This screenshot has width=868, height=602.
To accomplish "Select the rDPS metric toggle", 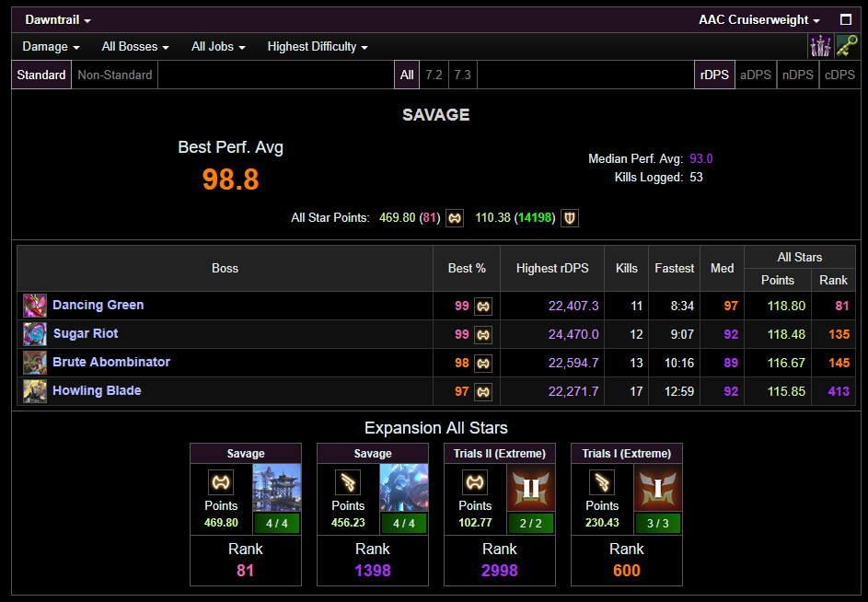I will 714,75.
